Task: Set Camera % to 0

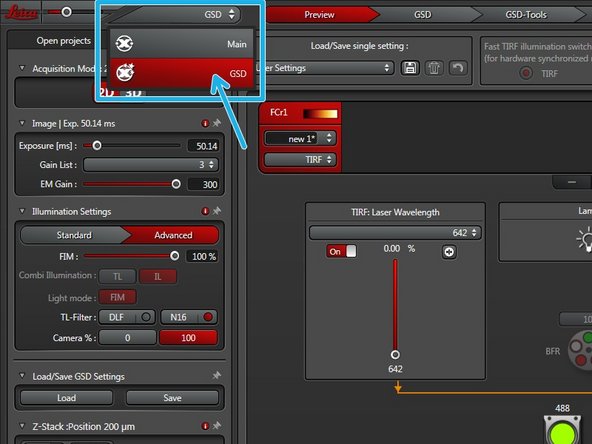Action: click(x=128, y=338)
